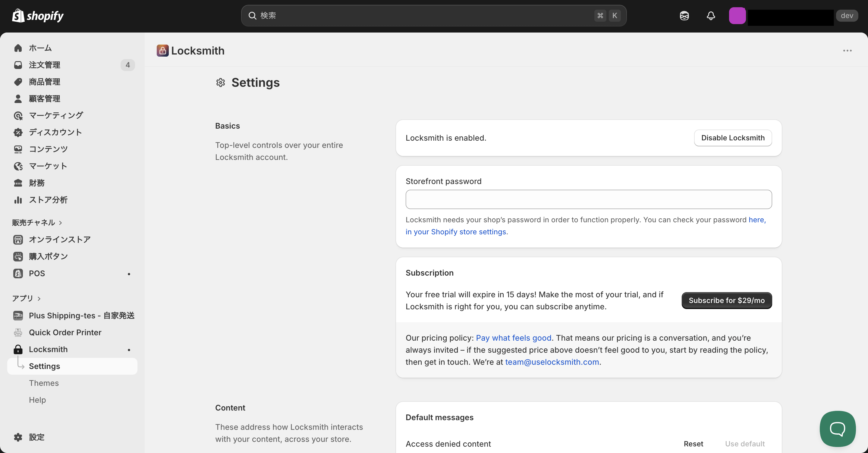Click Subscribe for $29/mo

(x=727, y=300)
